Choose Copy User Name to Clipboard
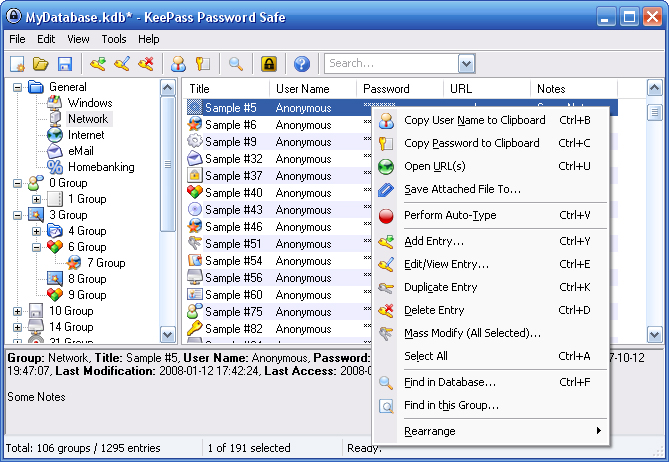669x462 pixels. coord(490,120)
